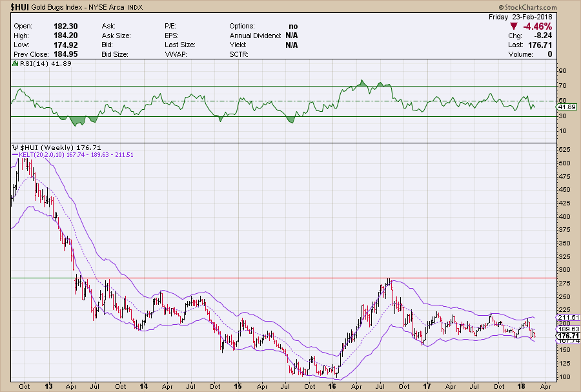Click the 189.63 middle Keltner price tag
581x392 pixels.
pos(568,329)
